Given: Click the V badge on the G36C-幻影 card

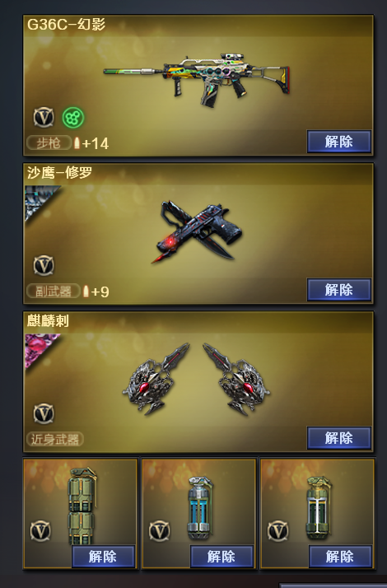Looking at the screenshot, I should (x=44, y=118).
